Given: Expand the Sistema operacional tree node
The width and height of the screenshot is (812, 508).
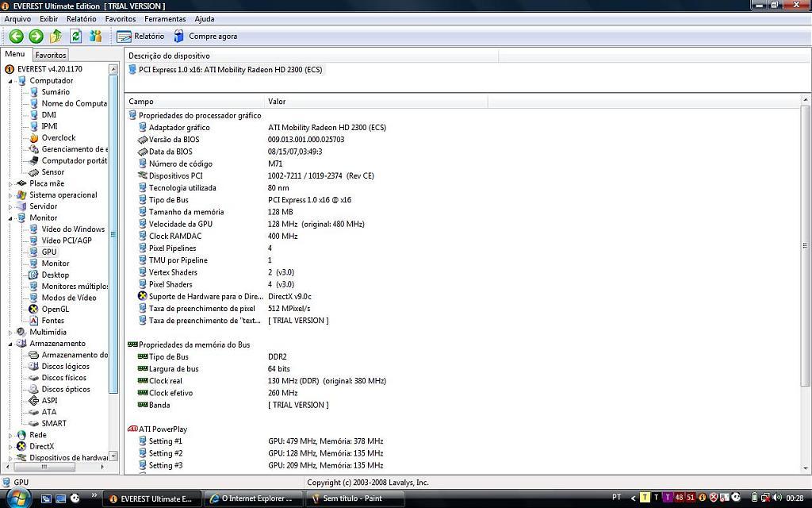Looking at the screenshot, I should (10, 195).
